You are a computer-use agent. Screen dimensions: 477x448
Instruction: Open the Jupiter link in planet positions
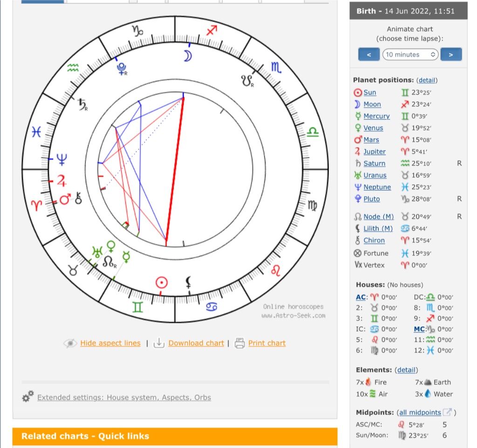click(375, 152)
